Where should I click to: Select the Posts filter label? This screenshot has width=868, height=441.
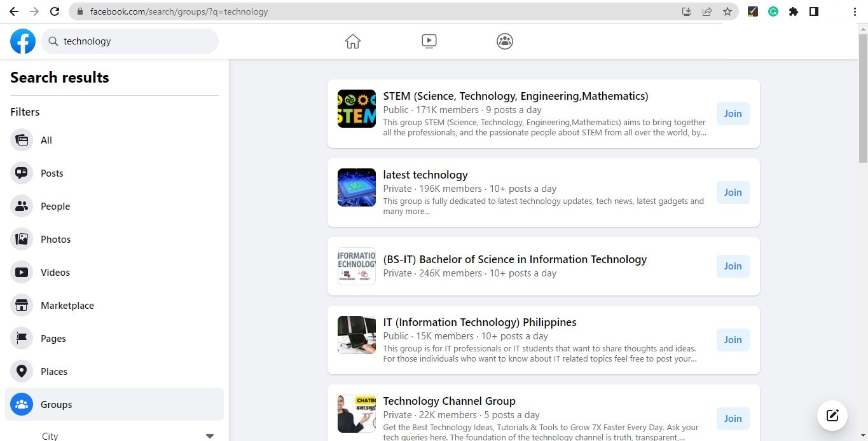52,173
